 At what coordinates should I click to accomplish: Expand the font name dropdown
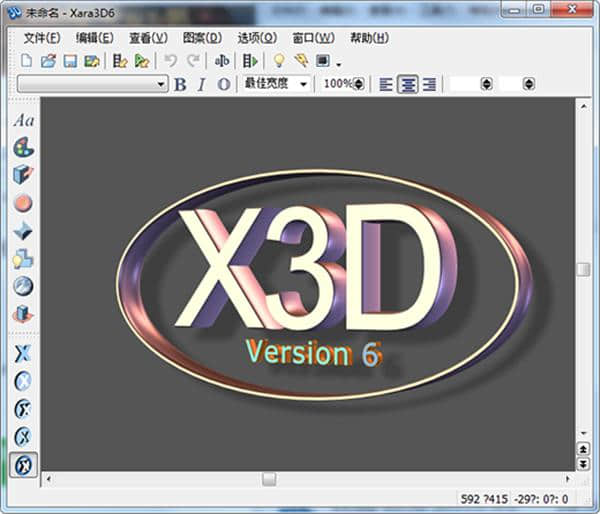coord(161,84)
